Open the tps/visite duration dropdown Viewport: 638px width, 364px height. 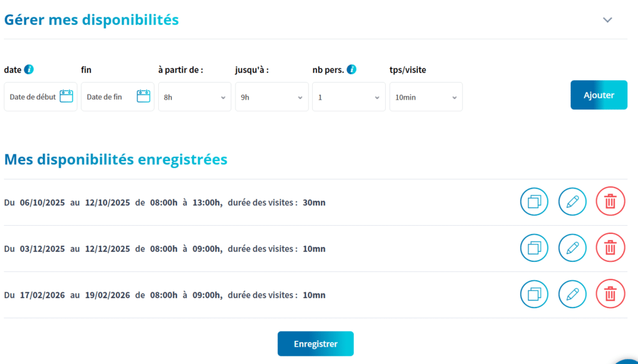pos(426,97)
